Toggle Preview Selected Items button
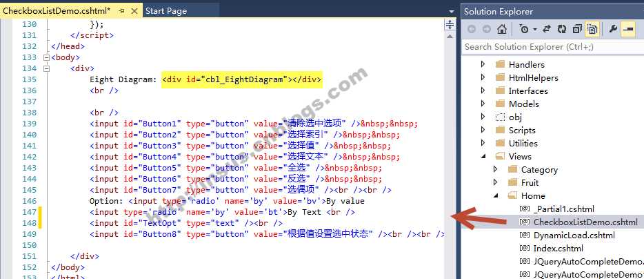Image resolution: width=644 pixels, height=279 pixels. pyautogui.click(x=627, y=29)
